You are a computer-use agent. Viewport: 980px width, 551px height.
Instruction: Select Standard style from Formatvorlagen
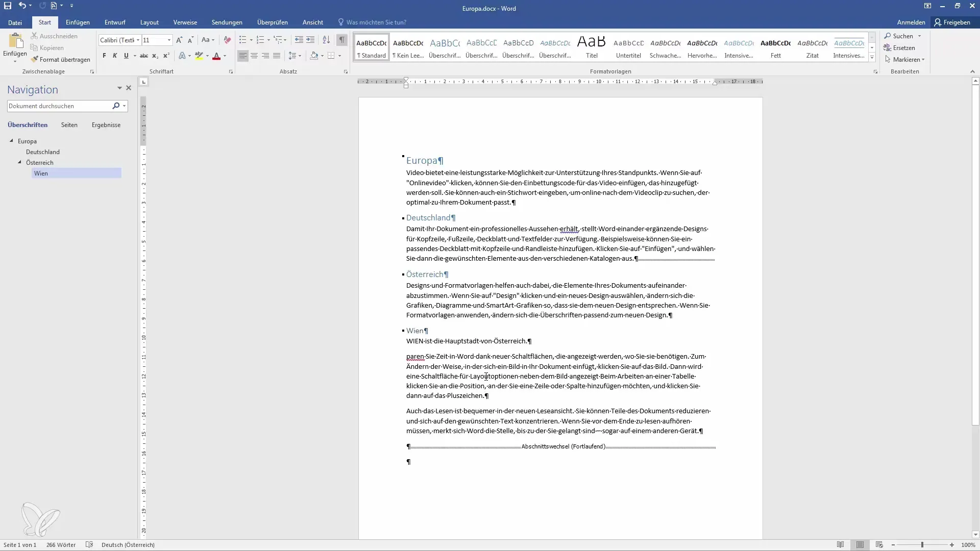coord(371,47)
